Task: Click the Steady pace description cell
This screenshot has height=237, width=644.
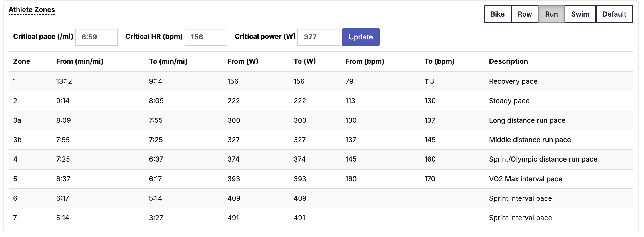Action: point(509,101)
